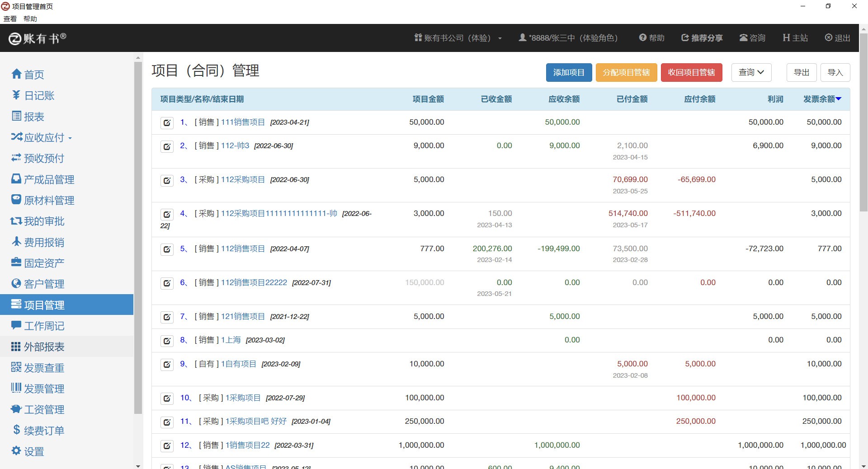Image resolution: width=868 pixels, height=469 pixels.
Task: Open 固定资产 in the sidebar
Action: click(x=38, y=263)
